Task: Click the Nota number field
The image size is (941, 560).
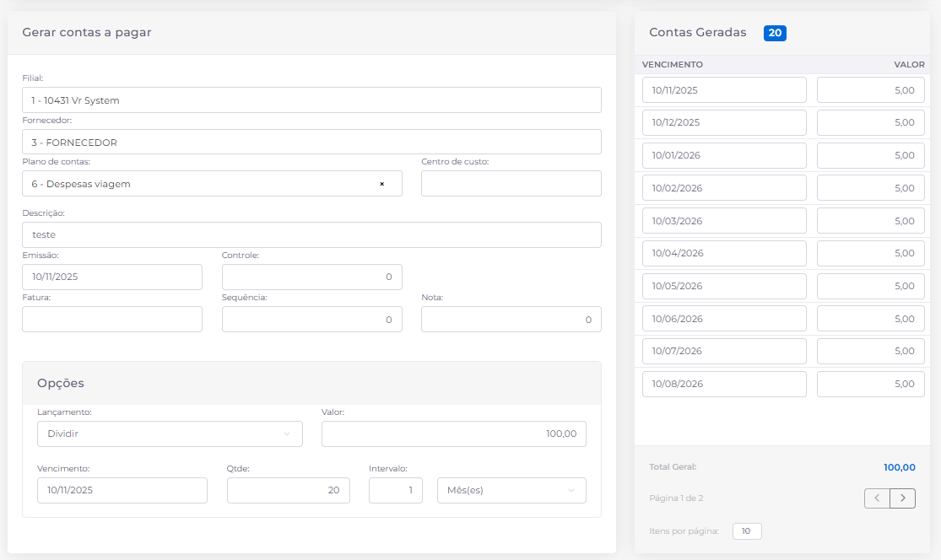Action: click(511, 319)
